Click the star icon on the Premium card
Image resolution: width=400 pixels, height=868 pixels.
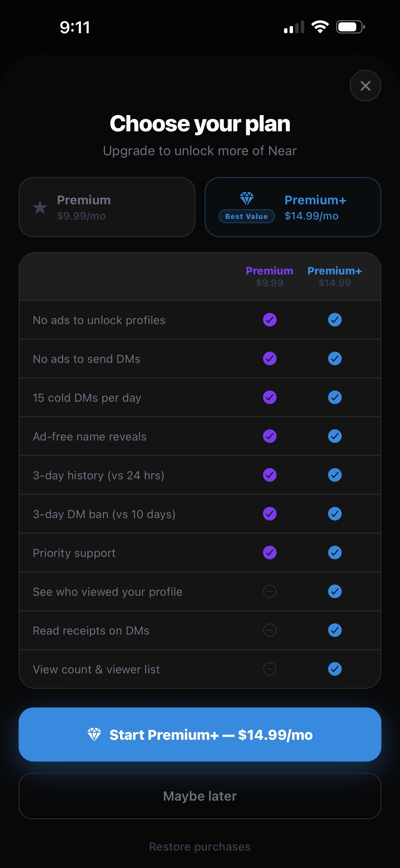(40, 208)
